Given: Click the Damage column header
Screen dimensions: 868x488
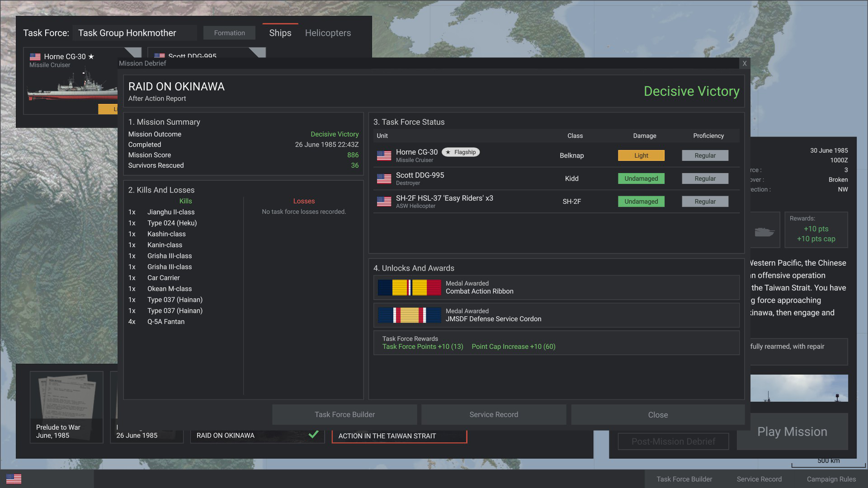Looking at the screenshot, I should point(644,136).
